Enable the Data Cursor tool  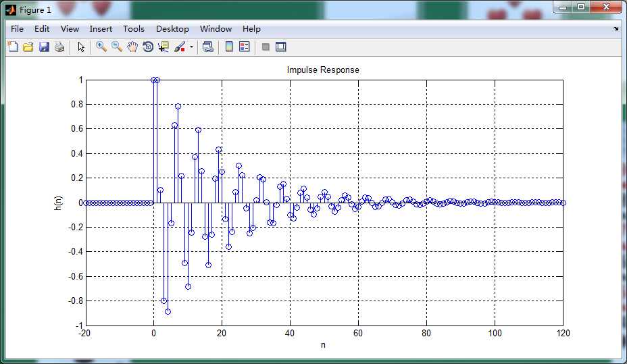click(x=164, y=47)
